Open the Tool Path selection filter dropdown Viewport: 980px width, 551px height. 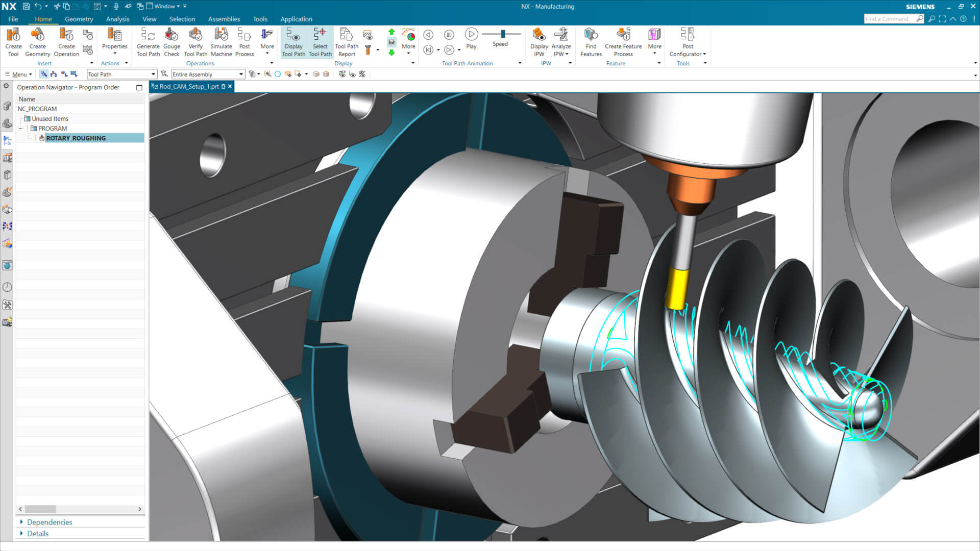[153, 74]
